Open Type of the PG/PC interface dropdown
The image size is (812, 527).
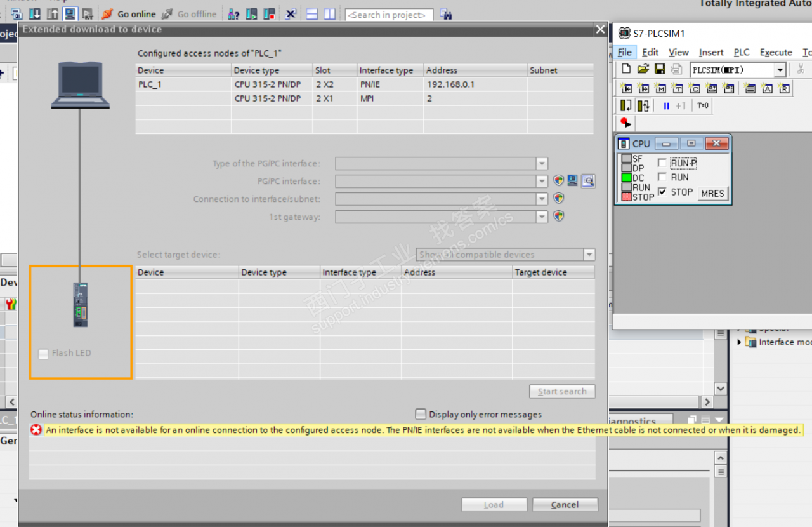click(541, 164)
